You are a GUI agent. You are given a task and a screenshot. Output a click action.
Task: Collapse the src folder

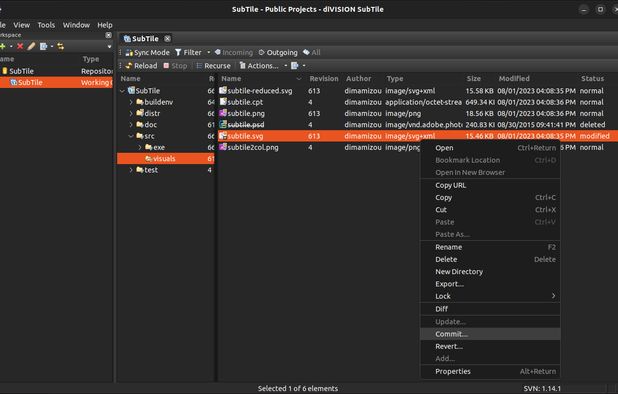[x=131, y=136]
